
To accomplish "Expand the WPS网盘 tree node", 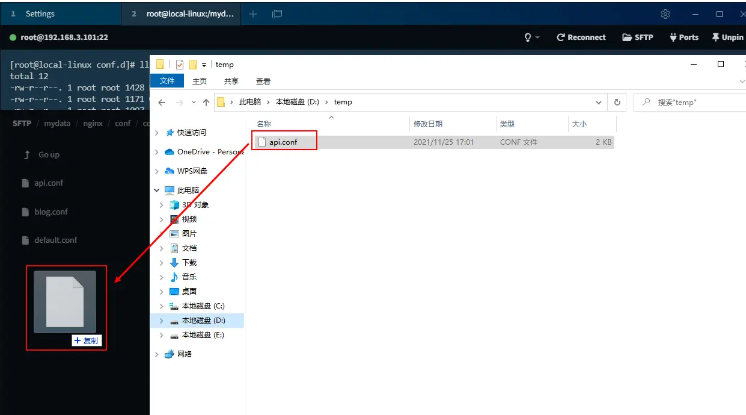I will tap(157, 171).
